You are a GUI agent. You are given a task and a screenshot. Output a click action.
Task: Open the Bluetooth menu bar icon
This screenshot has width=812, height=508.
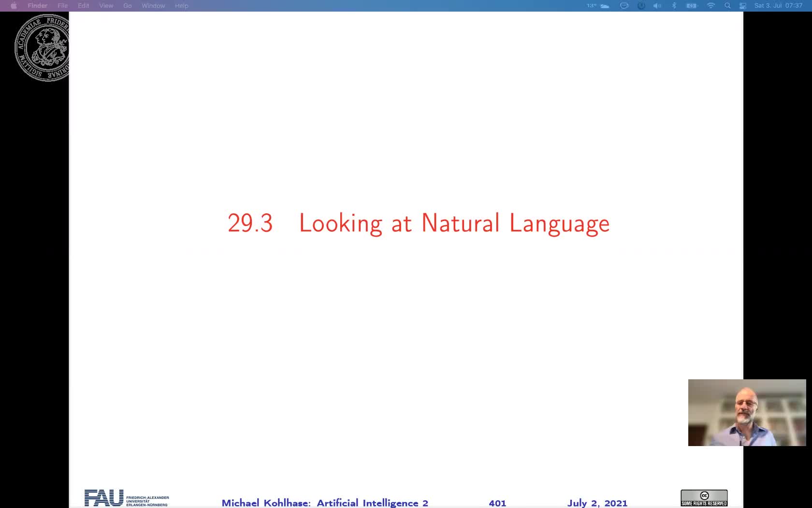673,6
